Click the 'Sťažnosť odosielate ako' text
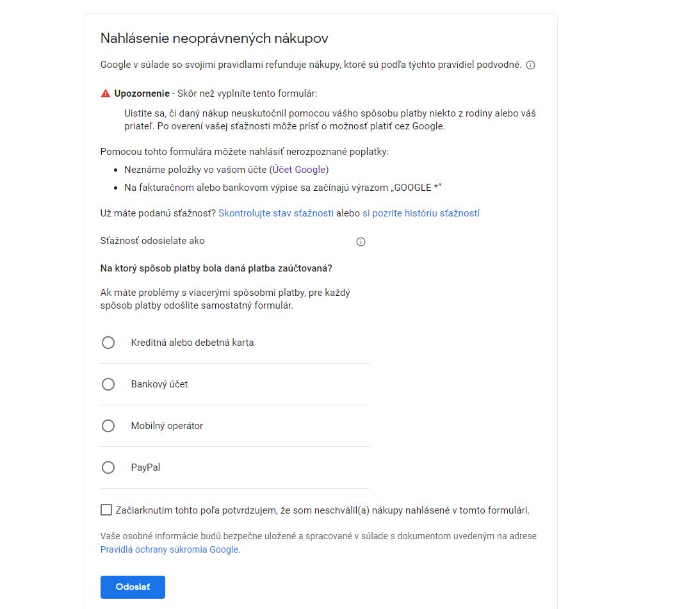Viewport: 700px width, 609px height. [152, 241]
